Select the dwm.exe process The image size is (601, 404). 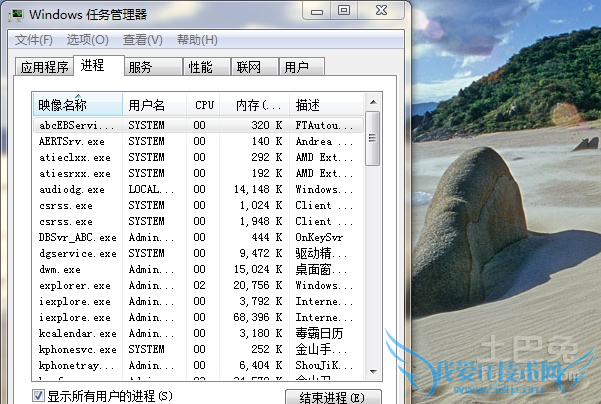pyautogui.click(x=198, y=269)
